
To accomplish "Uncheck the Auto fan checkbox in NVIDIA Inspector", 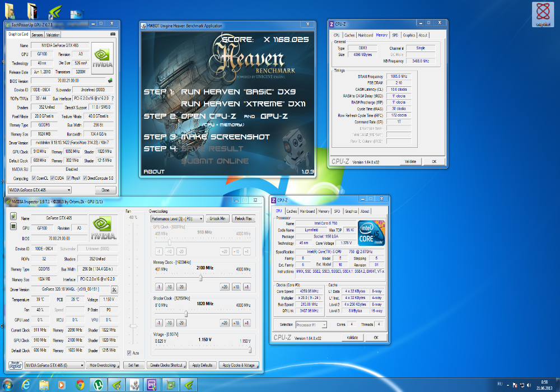I will pyautogui.click(x=129, y=353).
